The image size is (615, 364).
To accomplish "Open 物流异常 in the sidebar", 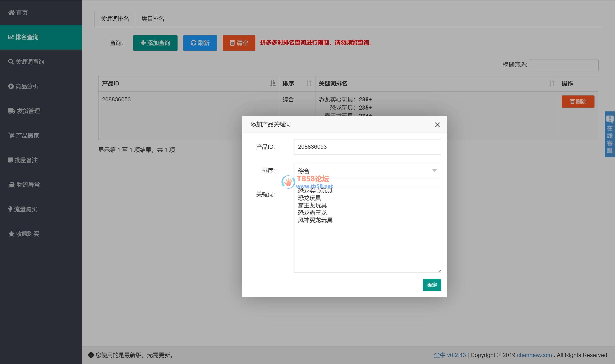I will [x=41, y=185].
